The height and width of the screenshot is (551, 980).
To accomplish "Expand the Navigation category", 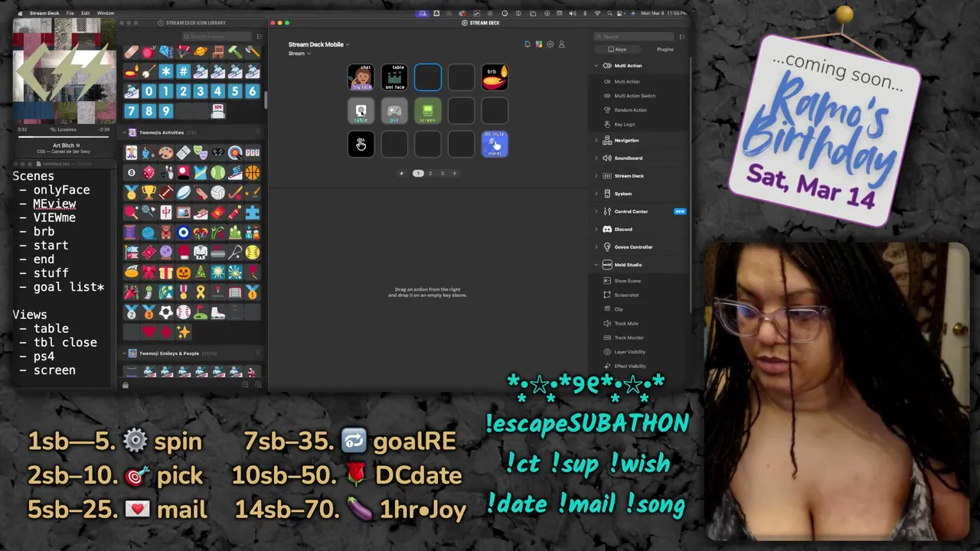I will click(596, 140).
